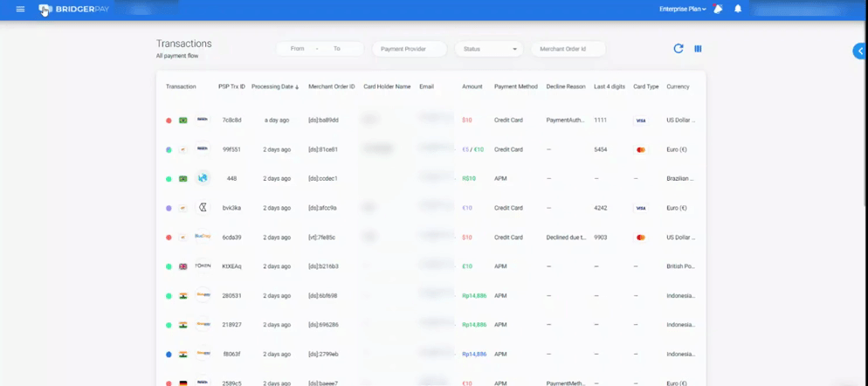This screenshot has height=386, width=868.
Task: Click globe provider logo in row 448
Action: point(203,178)
